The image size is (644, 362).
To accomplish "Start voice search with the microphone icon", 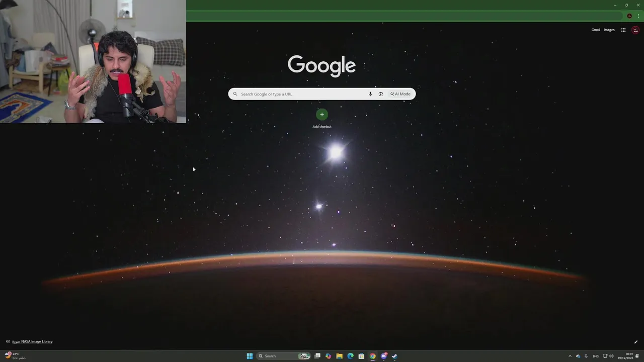I will pos(370,94).
